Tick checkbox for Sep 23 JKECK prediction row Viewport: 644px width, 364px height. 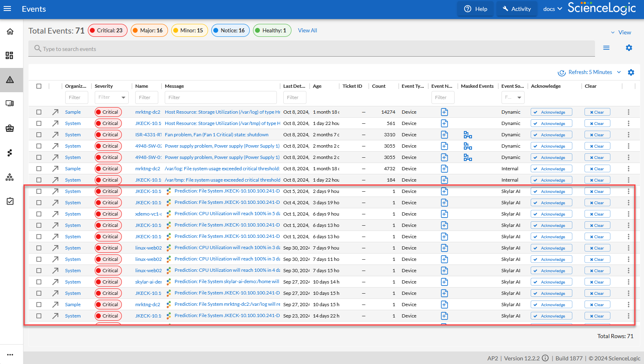[39, 316]
